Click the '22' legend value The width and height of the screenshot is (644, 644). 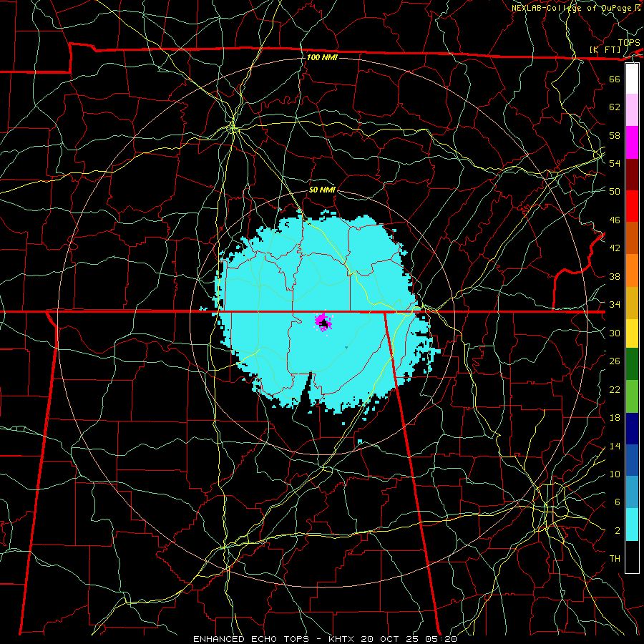click(615, 389)
